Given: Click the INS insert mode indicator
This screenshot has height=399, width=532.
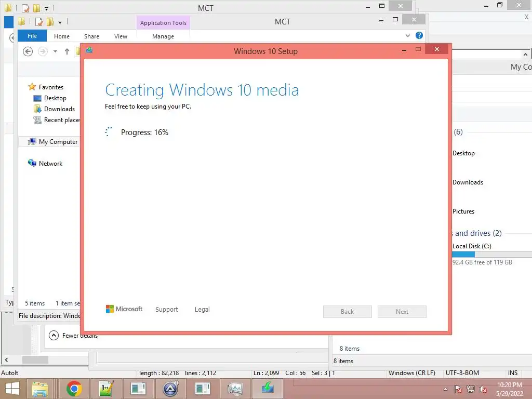Looking at the screenshot, I should point(513,373).
